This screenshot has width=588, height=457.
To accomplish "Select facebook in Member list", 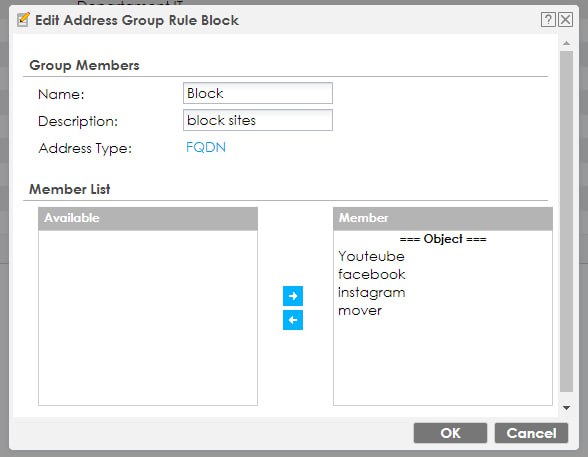I will pyautogui.click(x=372, y=274).
